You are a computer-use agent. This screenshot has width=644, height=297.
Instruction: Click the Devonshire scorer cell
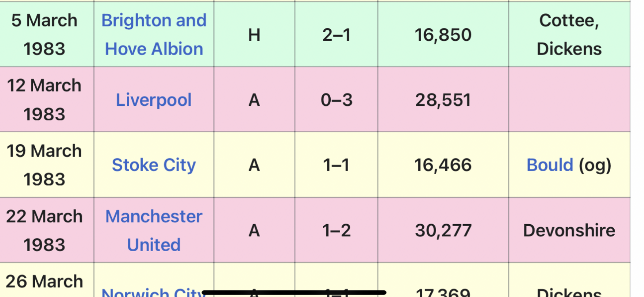click(x=569, y=230)
